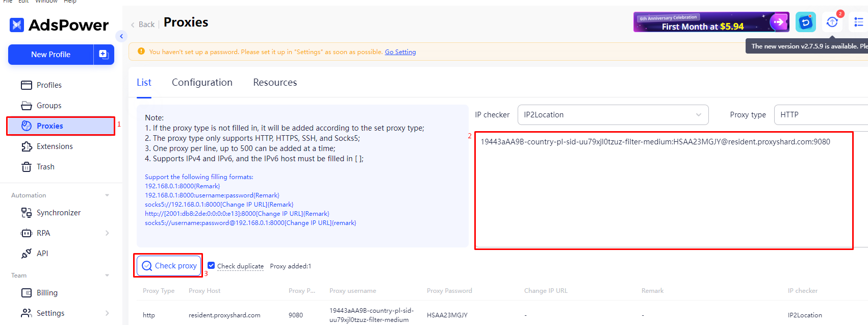Switch to the Resources tab
This screenshot has width=868, height=325.
tap(275, 83)
